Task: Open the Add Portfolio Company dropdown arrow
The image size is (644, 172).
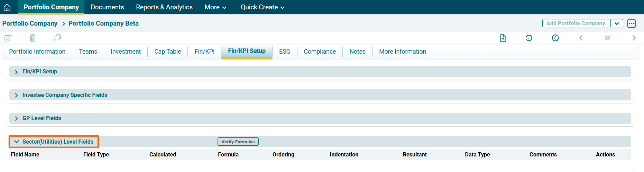Action: (x=617, y=24)
